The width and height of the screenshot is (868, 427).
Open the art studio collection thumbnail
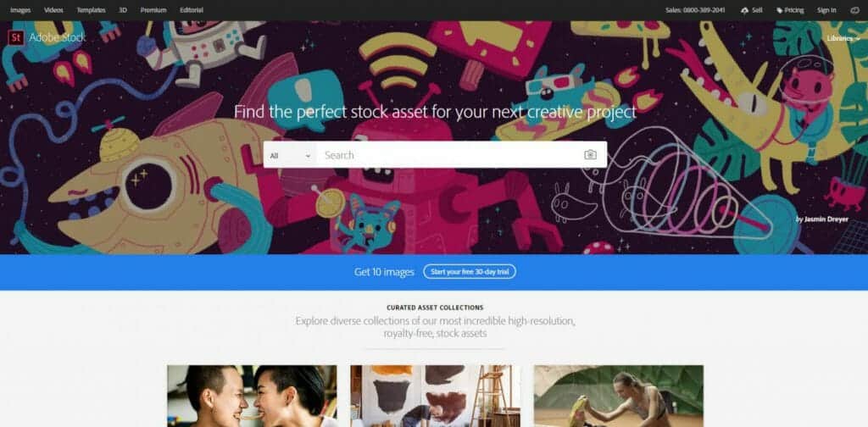pyautogui.click(x=435, y=396)
